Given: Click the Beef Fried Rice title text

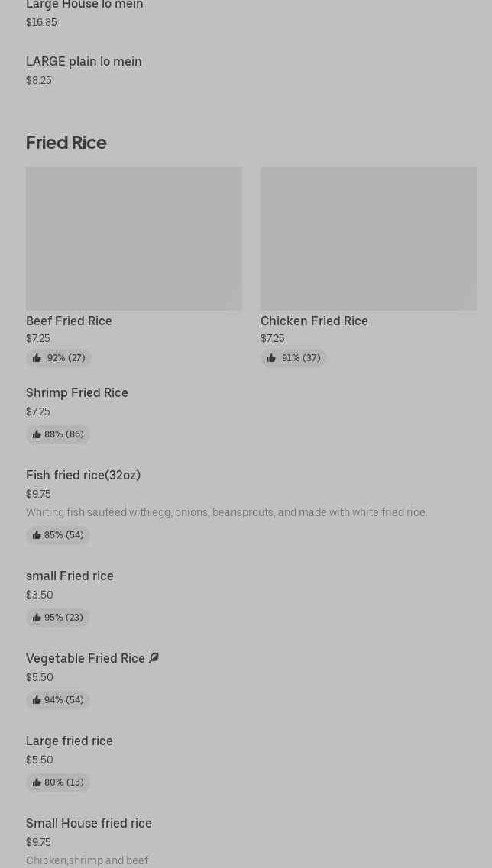Looking at the screenshot, I should (x=69, y=321).
